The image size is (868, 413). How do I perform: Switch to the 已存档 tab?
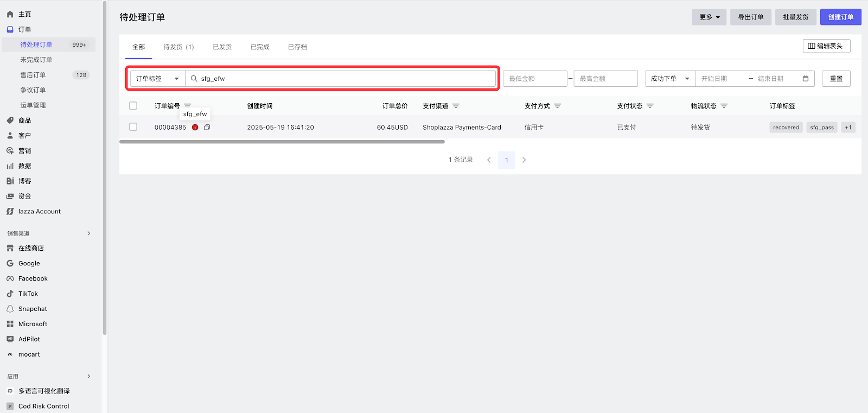click(x=297, y=47)
